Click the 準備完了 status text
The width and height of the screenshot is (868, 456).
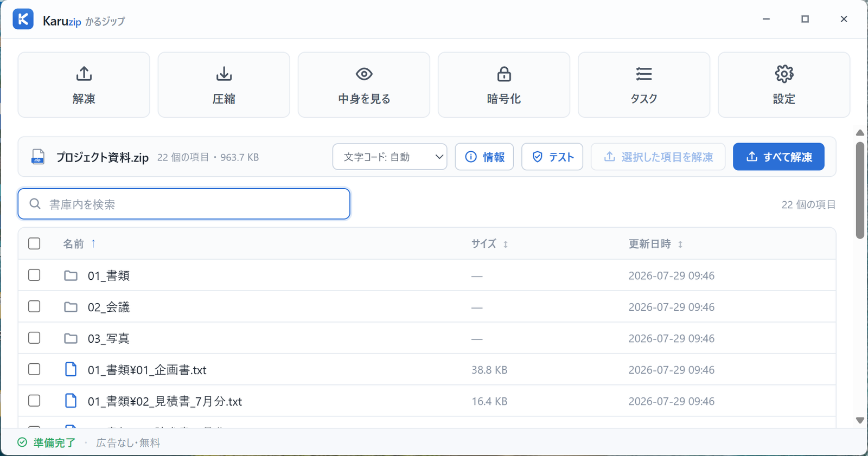(54, 443)
